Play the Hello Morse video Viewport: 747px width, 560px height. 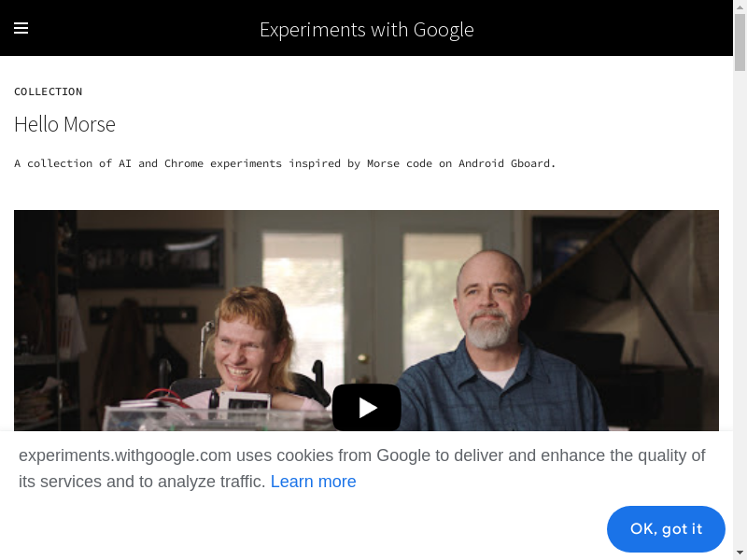point(366,407)
